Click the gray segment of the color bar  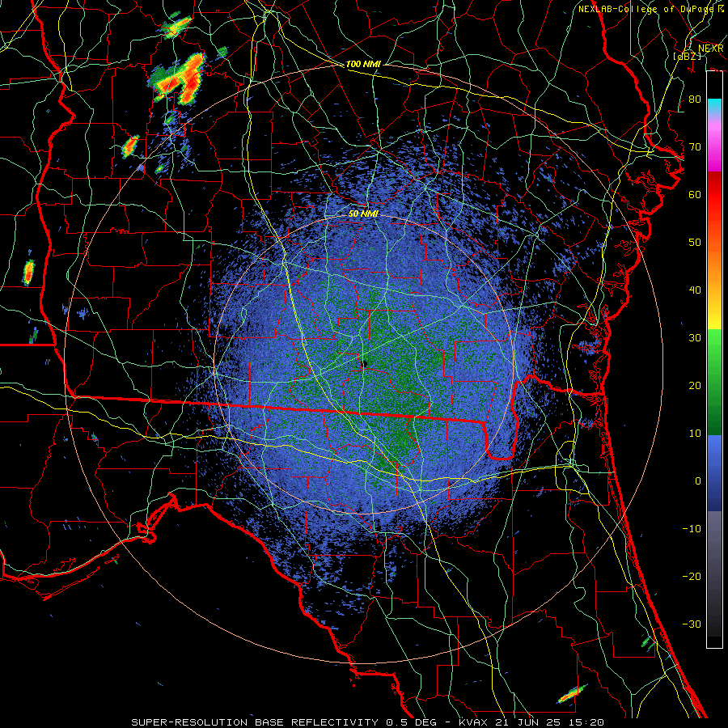pyautogui.click(x=714, y=574)
